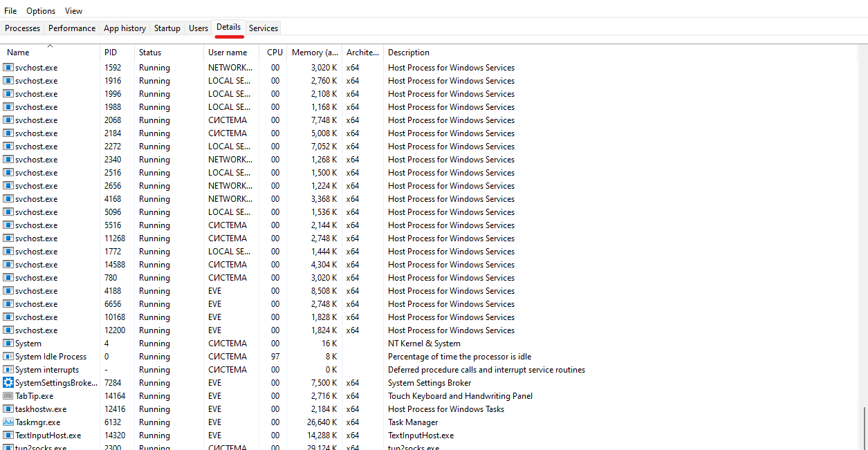Click the vertical scrollbar thumb
Image resolution: width=868 pixels, height=450 pixels.
(x=864, y=427)
